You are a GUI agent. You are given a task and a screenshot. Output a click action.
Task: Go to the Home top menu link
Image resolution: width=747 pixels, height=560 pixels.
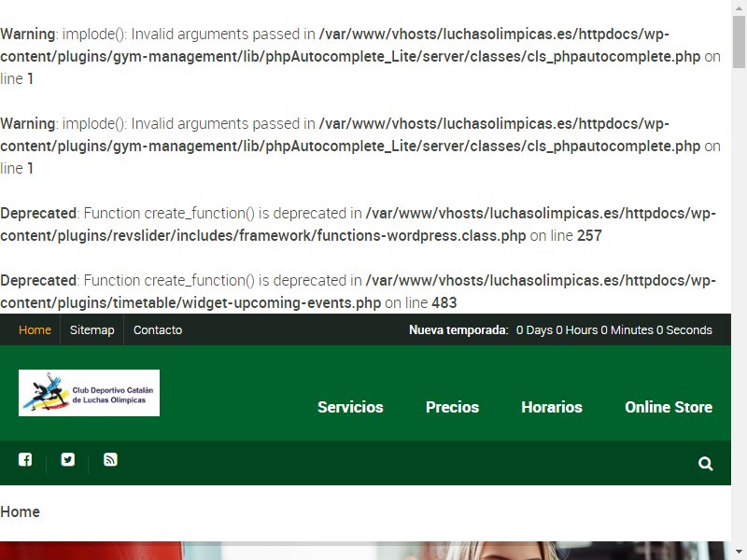coord(35,330)
